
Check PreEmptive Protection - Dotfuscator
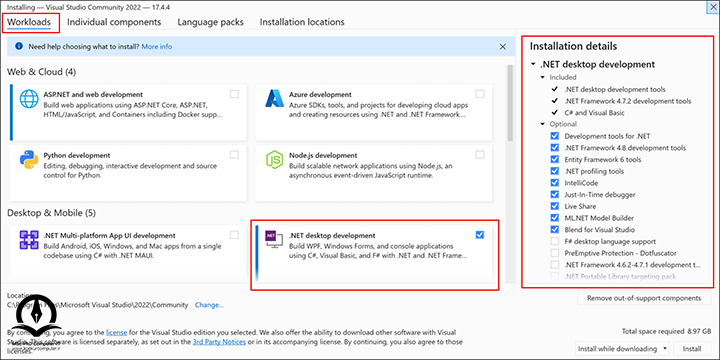click(555, 253)
